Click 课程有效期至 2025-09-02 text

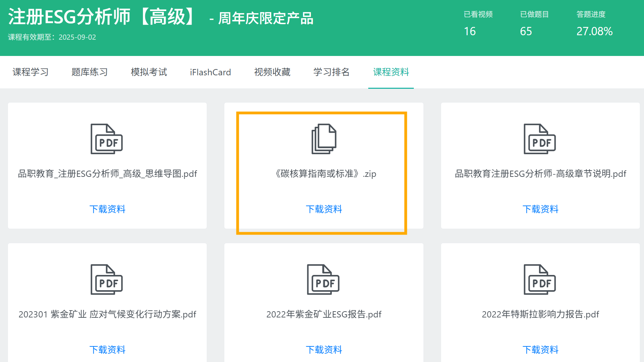(52, 37)
